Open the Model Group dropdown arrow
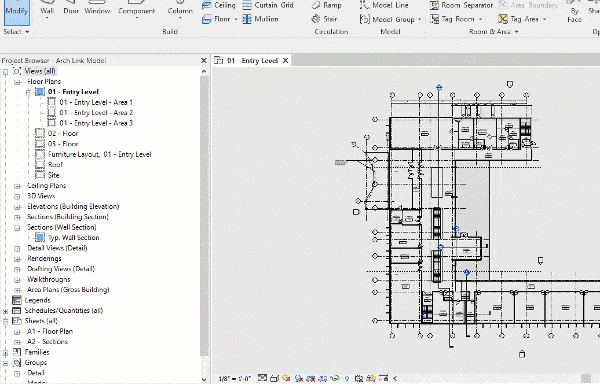Viewport: 600px width, 384px height. click(x=419, y=19)
